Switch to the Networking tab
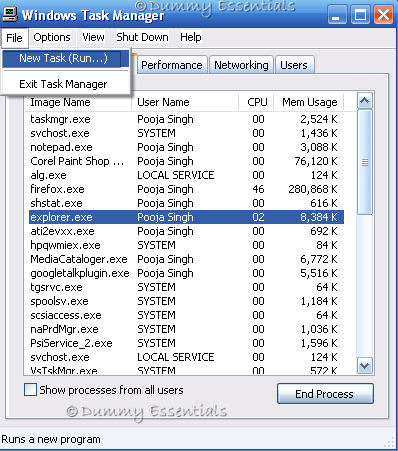 241,65
